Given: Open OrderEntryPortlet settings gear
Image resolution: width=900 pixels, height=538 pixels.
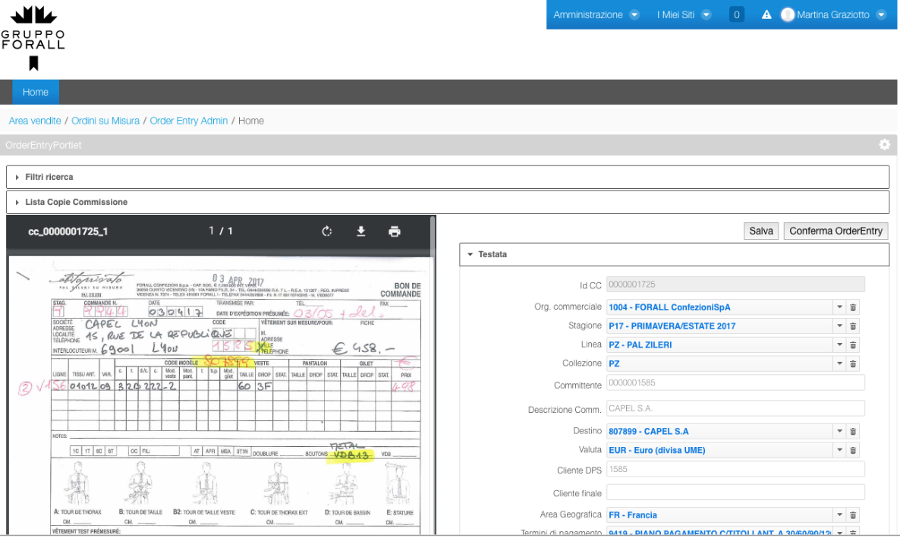Looking at the screenshot, I should pos(884,145).
